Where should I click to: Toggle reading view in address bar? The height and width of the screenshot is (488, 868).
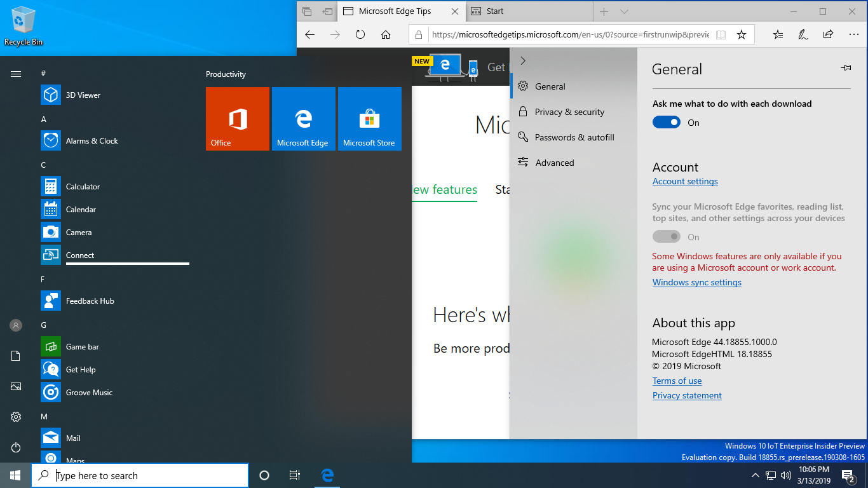(721, 35)
